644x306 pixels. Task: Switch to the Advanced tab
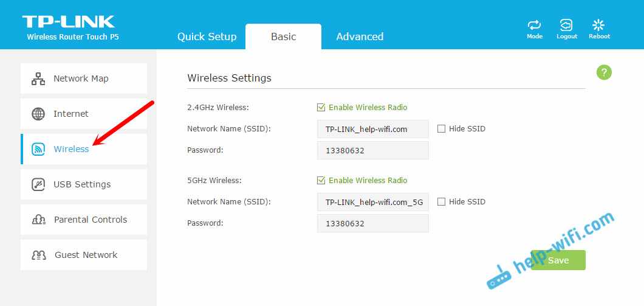click(360, 37)
